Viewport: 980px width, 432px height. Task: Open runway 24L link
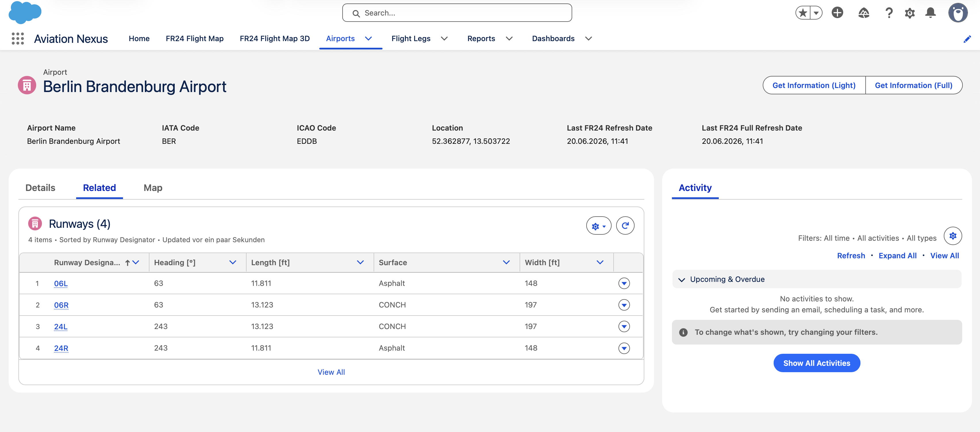pyautogui.click(x=61, y=326)
